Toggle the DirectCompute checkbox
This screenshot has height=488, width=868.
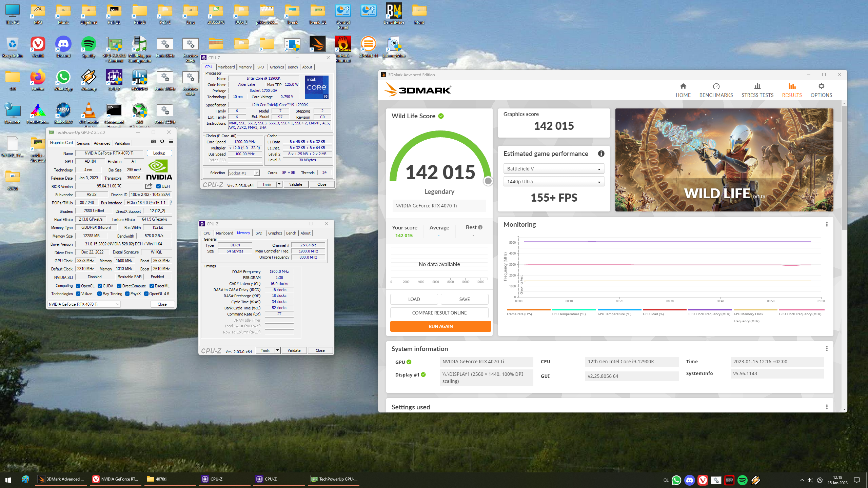click(x=119, y=286)
